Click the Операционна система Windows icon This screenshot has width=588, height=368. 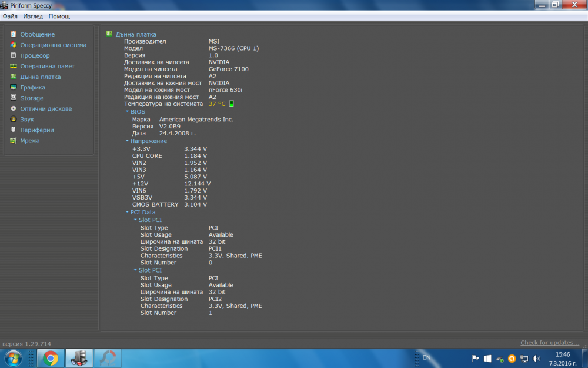tap(14, 45)
